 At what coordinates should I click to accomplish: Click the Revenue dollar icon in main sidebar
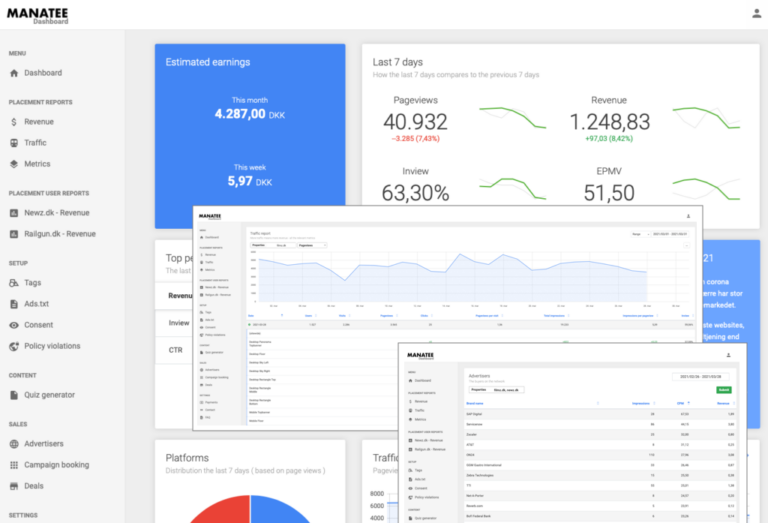14,122
